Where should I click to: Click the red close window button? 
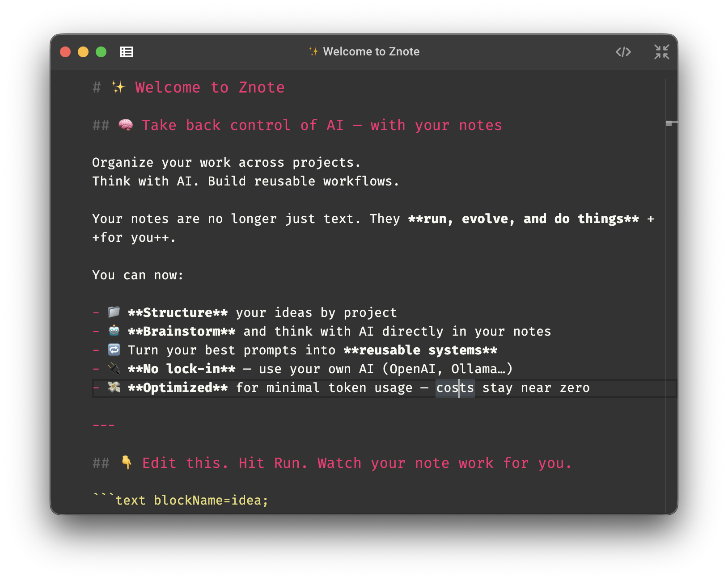[65, 52]
